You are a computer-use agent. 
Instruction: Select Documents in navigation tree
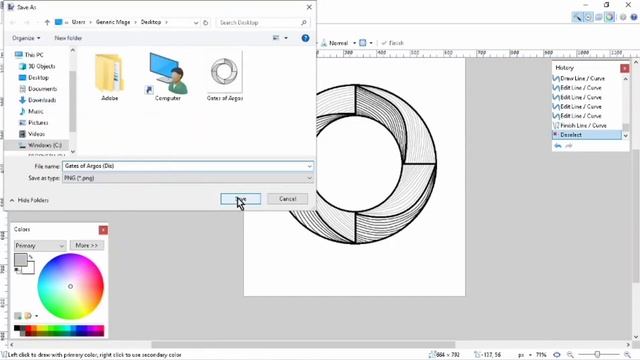point(38,89)
